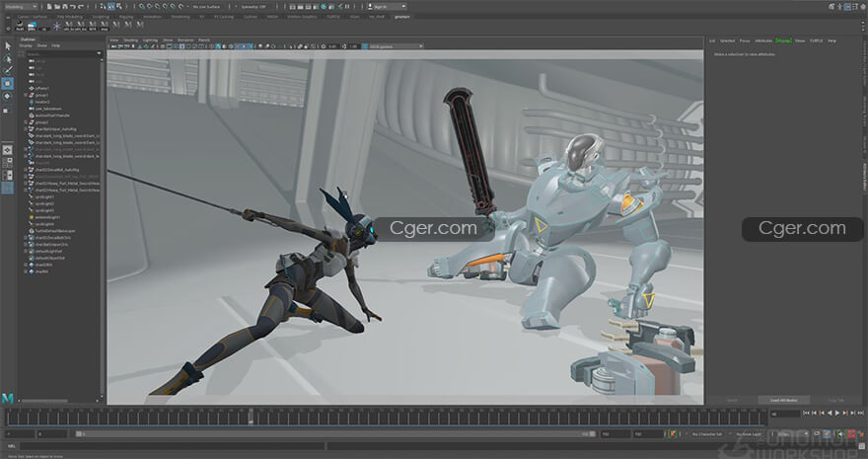
Task: Activate the Paint Selection brush tool
Action: click(8, 70)
